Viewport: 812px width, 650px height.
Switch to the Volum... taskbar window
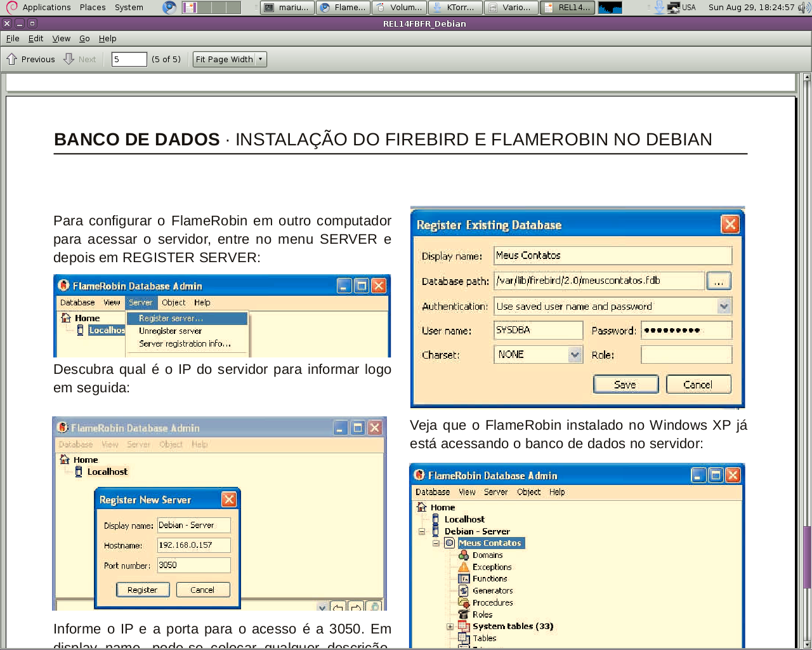(x=399, y=7)
